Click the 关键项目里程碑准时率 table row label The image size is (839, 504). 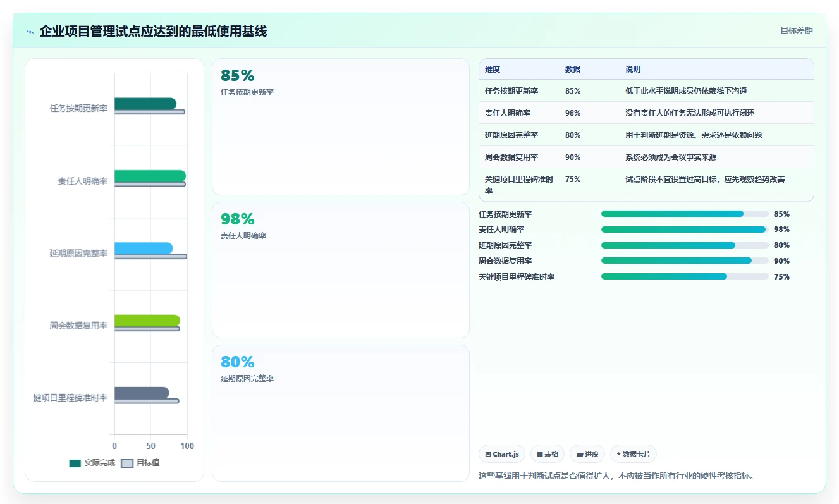click(x=519, y=185)
